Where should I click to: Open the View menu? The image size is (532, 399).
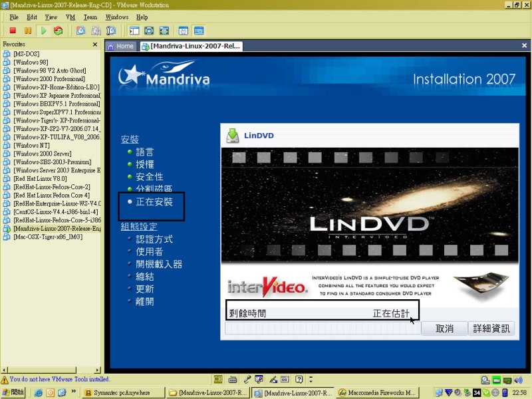tap(51, 17)
